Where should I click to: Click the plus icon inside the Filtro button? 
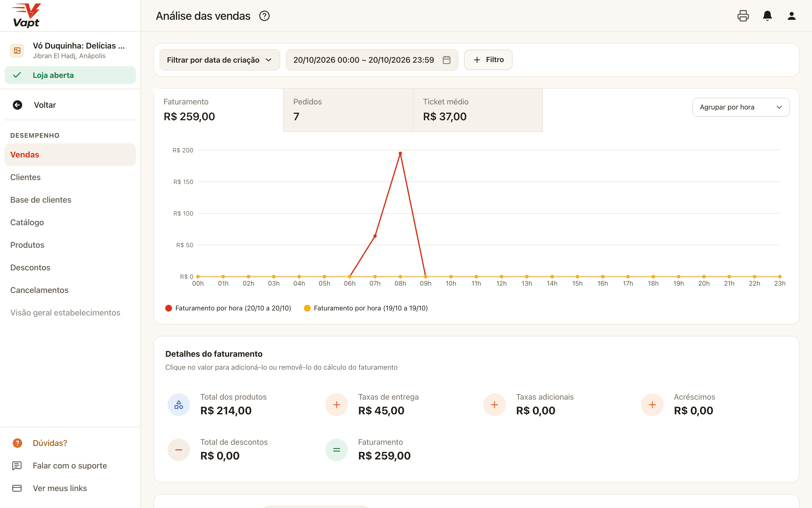click(477, 60)
